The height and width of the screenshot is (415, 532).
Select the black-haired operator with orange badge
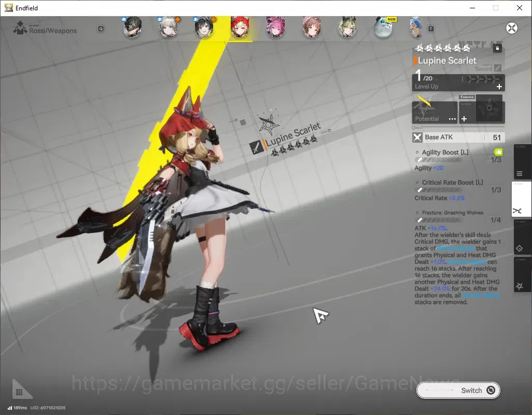point(204,27)
